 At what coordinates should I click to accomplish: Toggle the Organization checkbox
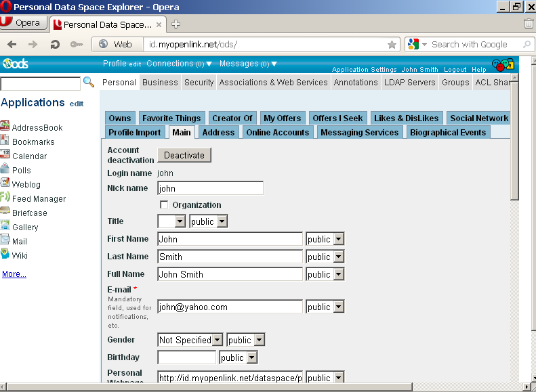pos(164,205)
